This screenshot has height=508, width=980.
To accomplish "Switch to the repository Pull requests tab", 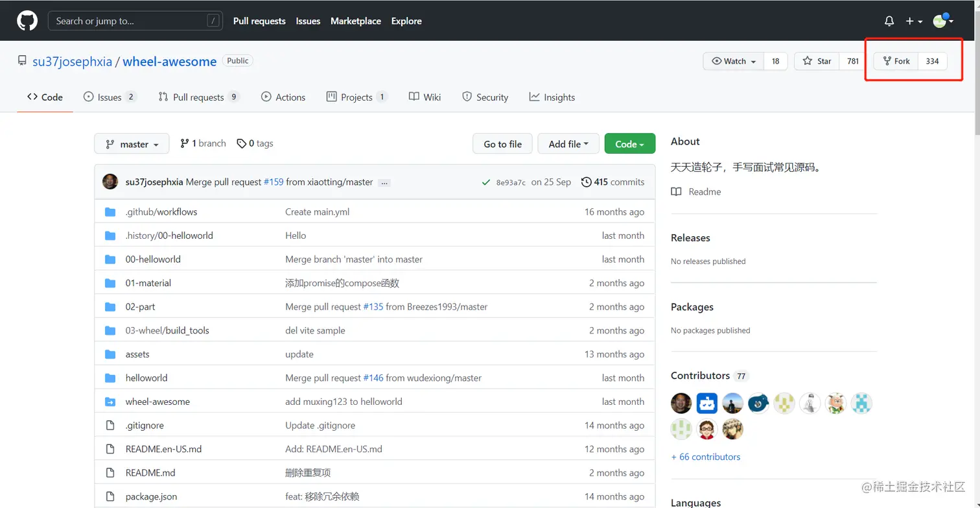I will click(199, 97).
